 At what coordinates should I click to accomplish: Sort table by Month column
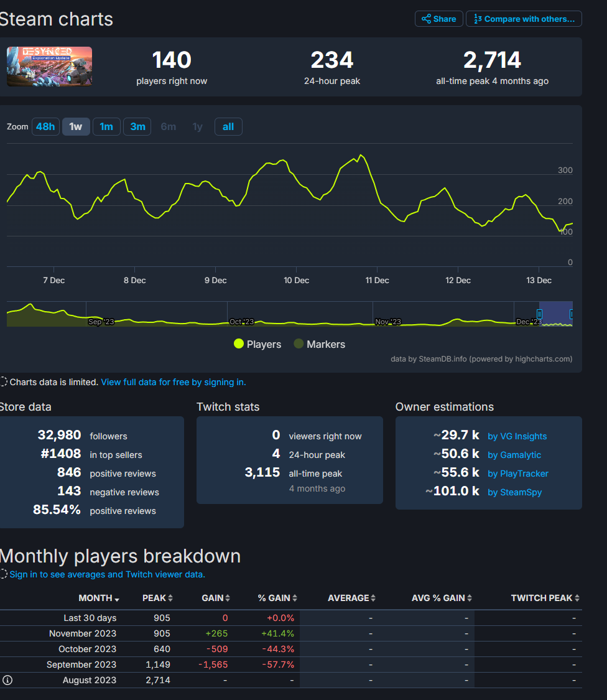coord(99,598)
